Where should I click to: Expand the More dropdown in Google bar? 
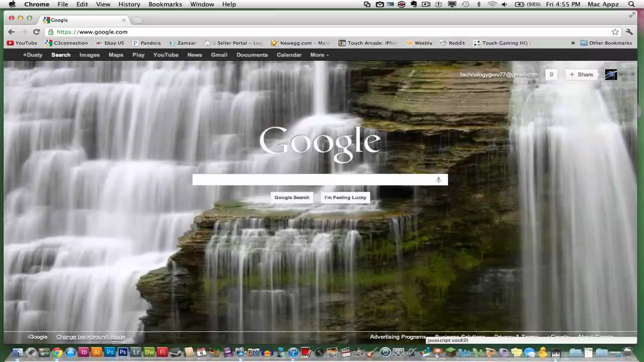coord(319,55)
